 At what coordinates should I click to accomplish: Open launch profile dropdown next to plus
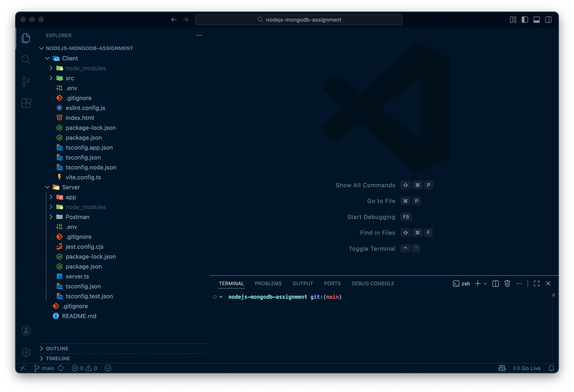pos(485,284)
